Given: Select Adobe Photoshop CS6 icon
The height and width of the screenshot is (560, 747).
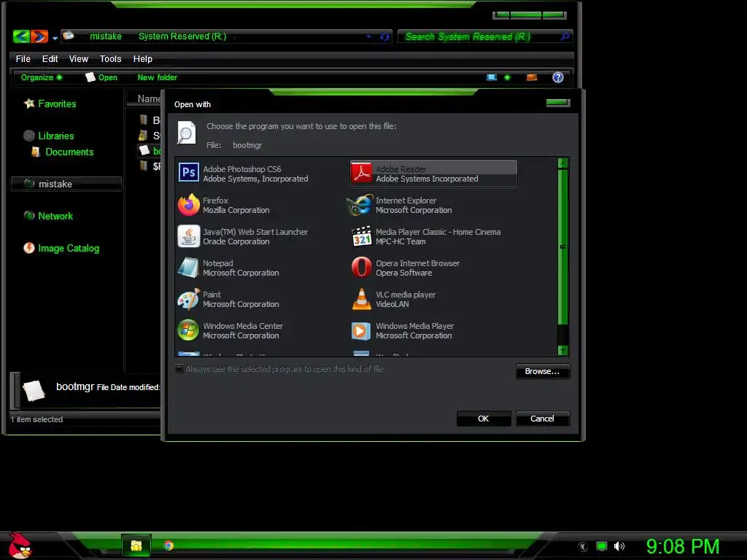Looking at the screenshot, I should click(x=189, y=172).
